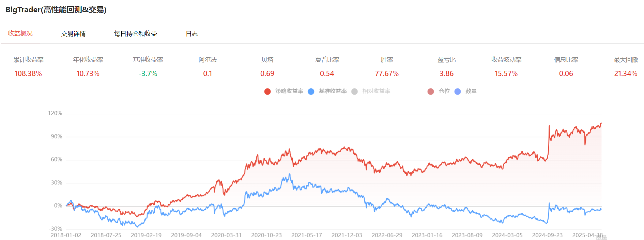Viewport: 644px width, 240px height.
Task: Click the 累计收益率 value 108.38%
Action: point(28,74)
